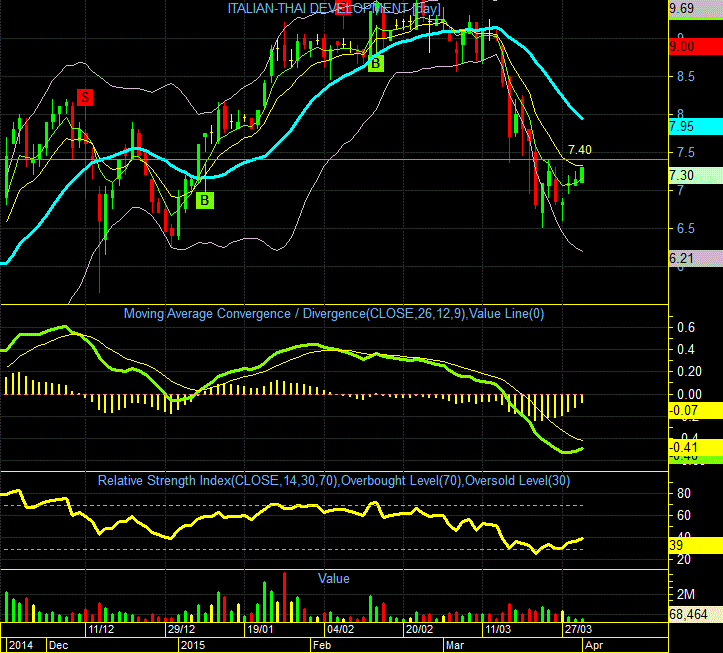Click the 7.40 horizontal line price label
This screenshot has width=723, height=653.
pyautogui.click(x=580, y=150)
